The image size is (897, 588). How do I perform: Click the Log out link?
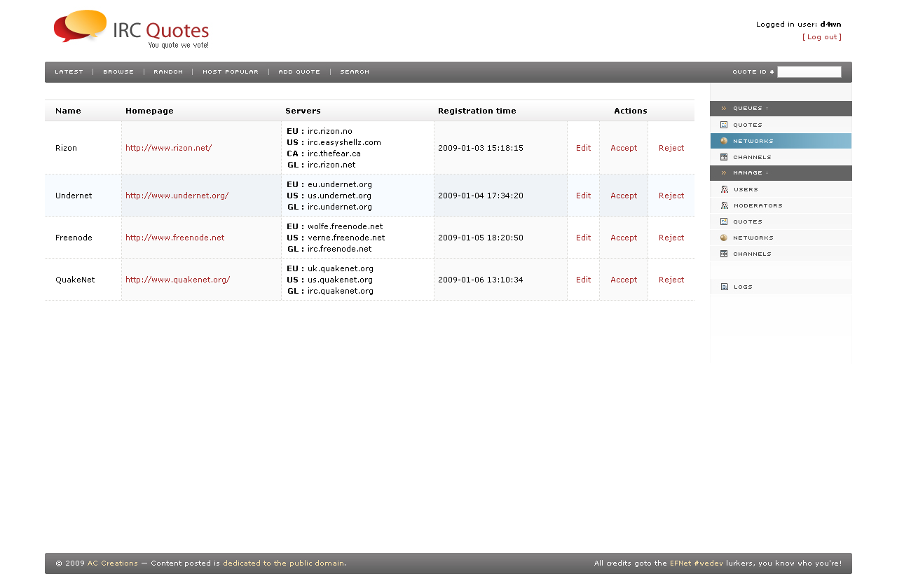[822, 37]
